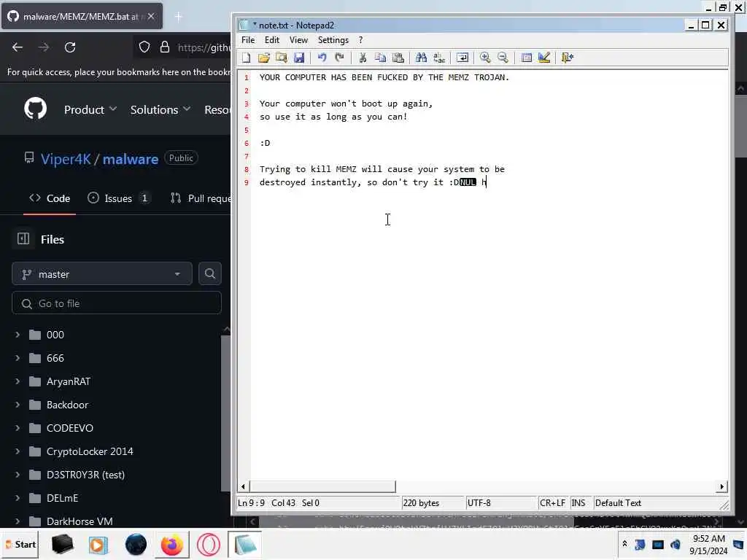Click the site padlock icon
Screen dimensions: 747x560
[x=165, y=47]
